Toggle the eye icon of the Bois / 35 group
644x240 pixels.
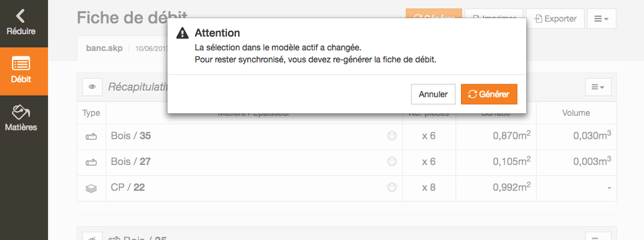92,237
